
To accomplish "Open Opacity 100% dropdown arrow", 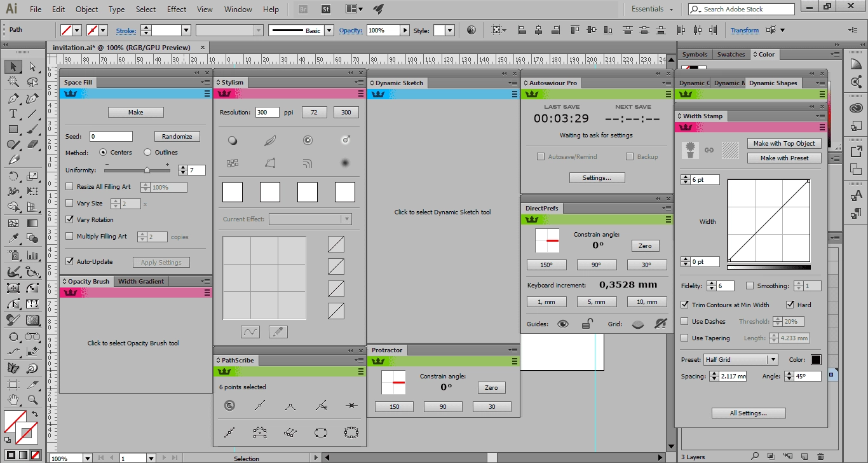I will [405, 30].
